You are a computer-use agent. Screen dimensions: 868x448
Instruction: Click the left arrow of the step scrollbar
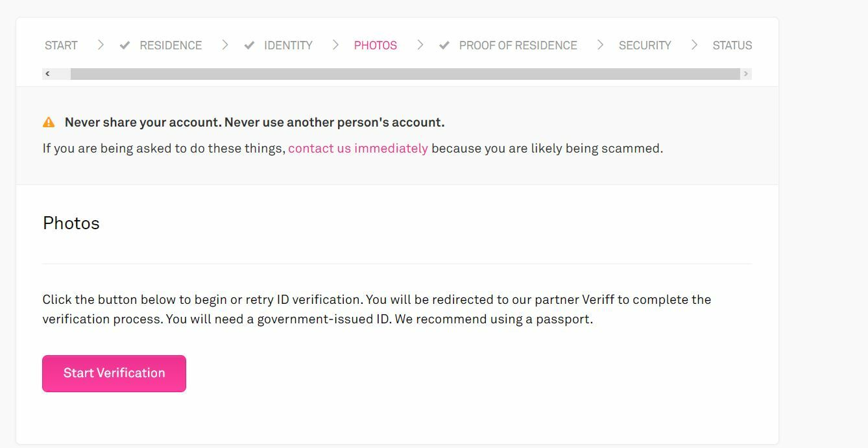pyautogui.click(x=47, y=74)
